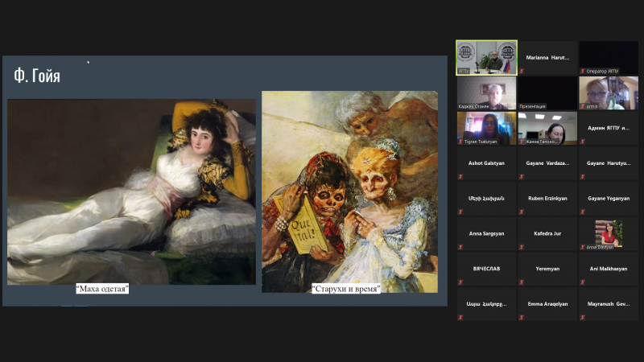Select the Gayane Yeganyan participant tile

pyautogui.click(x=609, y=198)
